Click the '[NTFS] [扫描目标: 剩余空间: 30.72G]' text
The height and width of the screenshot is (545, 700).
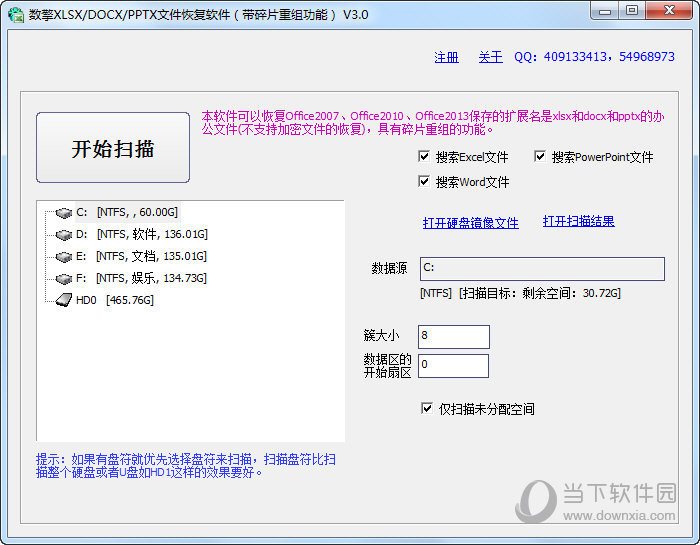pyautogui.click(x=520, y=293)
